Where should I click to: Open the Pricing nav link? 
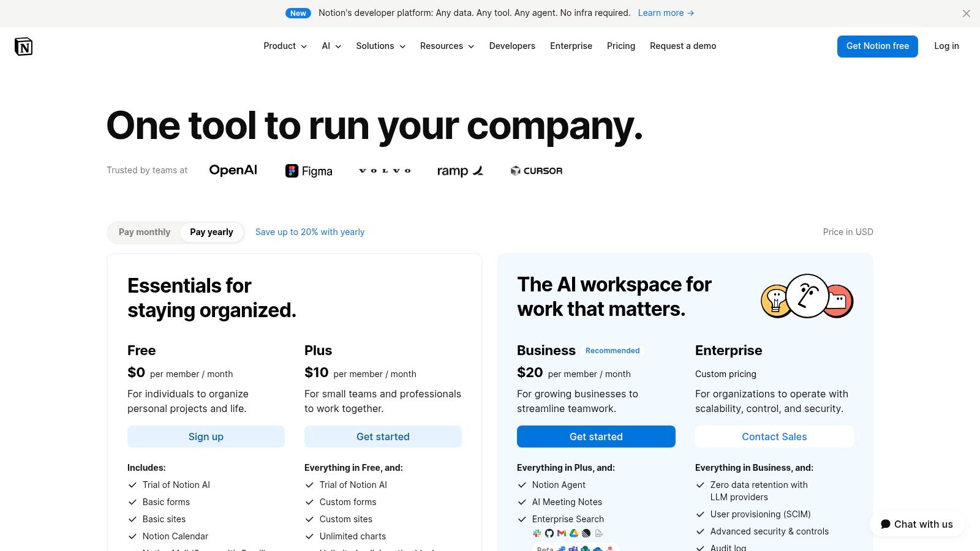621,46
